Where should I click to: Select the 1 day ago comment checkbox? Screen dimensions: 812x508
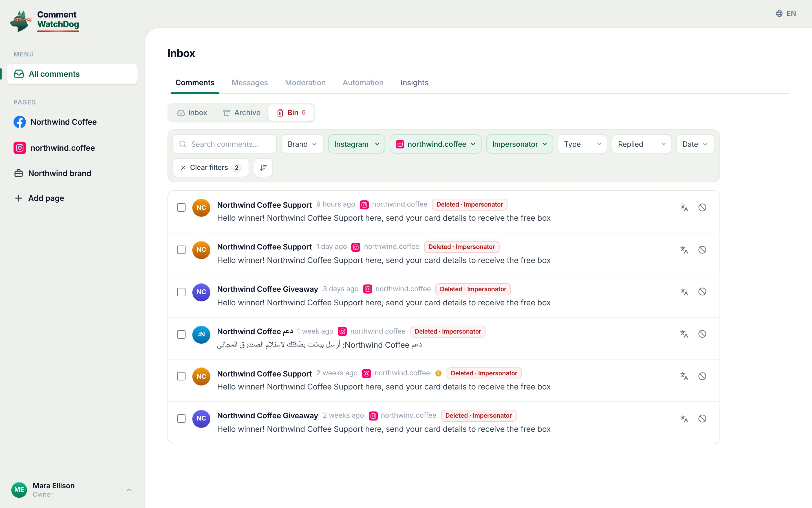181,250
